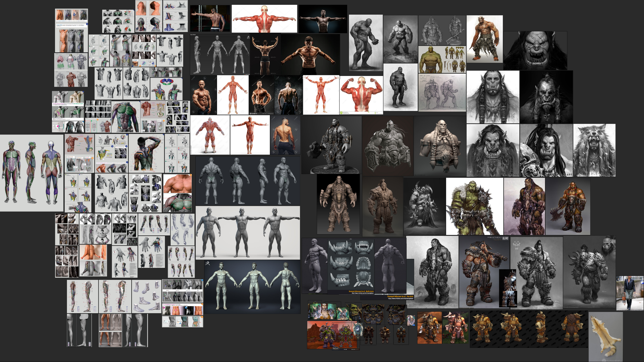Select the green orc concept sheet with weapons

(442, 60)
